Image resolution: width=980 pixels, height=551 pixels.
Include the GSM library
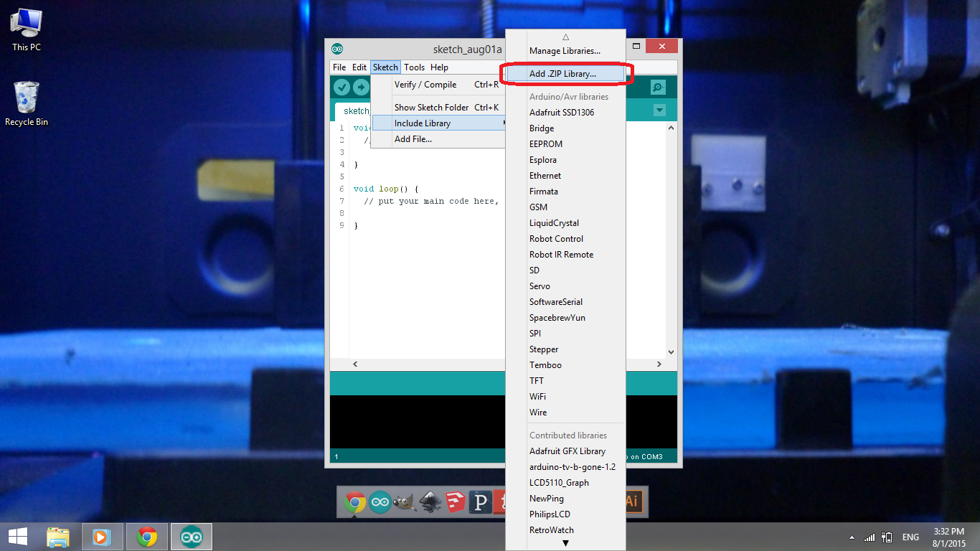[565, 207]
